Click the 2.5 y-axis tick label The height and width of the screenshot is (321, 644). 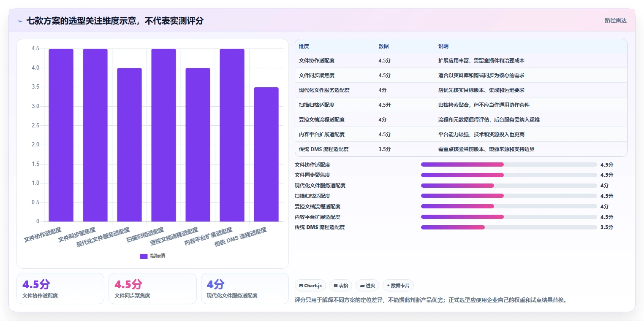35,126
